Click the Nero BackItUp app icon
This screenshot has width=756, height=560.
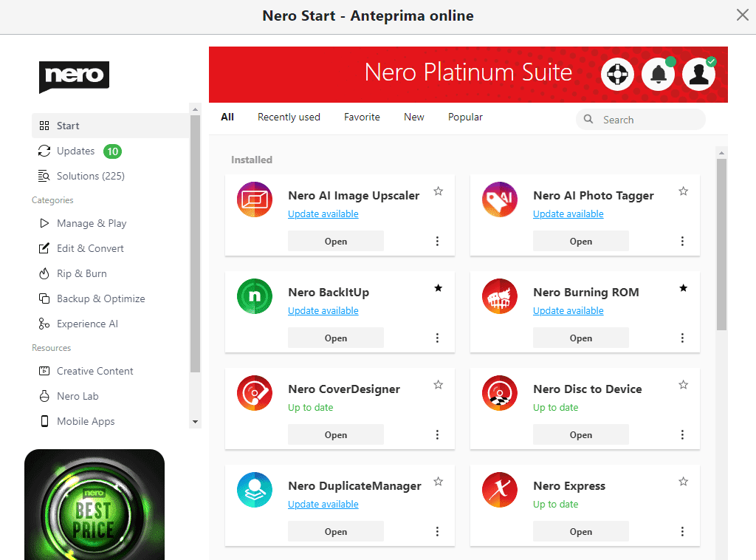255,296
